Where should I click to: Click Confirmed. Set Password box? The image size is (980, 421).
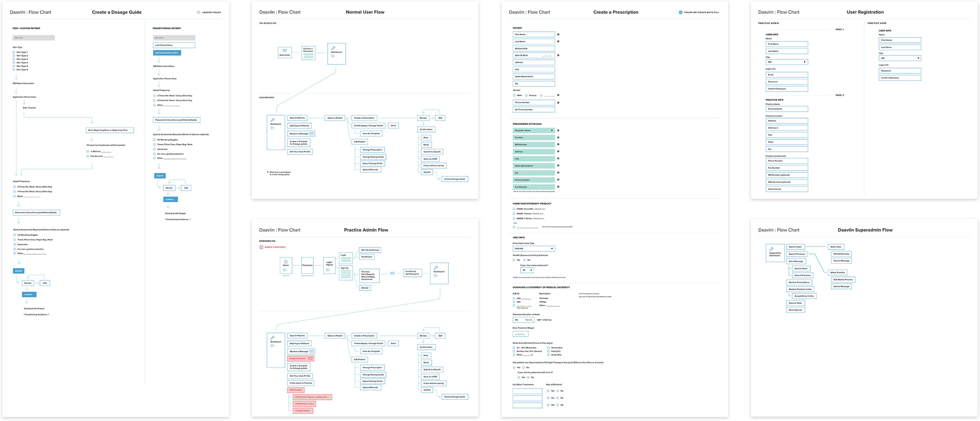click(x=413, y=273)
